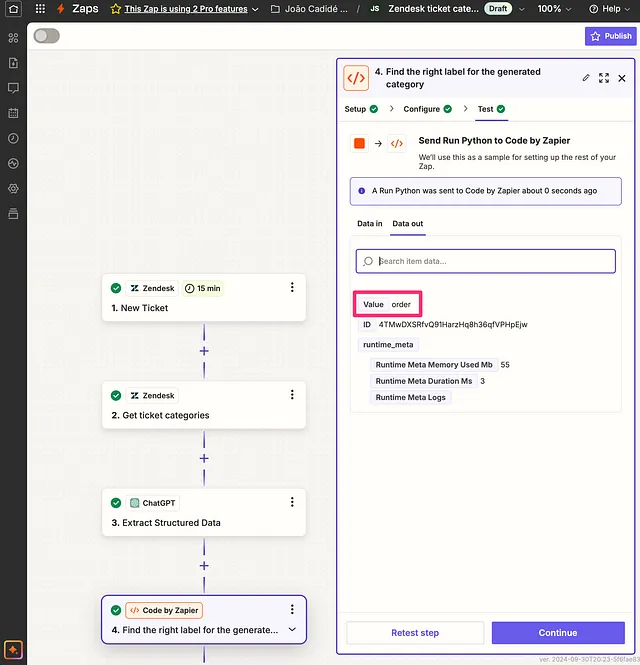The height and width of the screenshot is (665, 640).
Task: Click the Zaps lightning bolt logo
Action: point(61,8)
